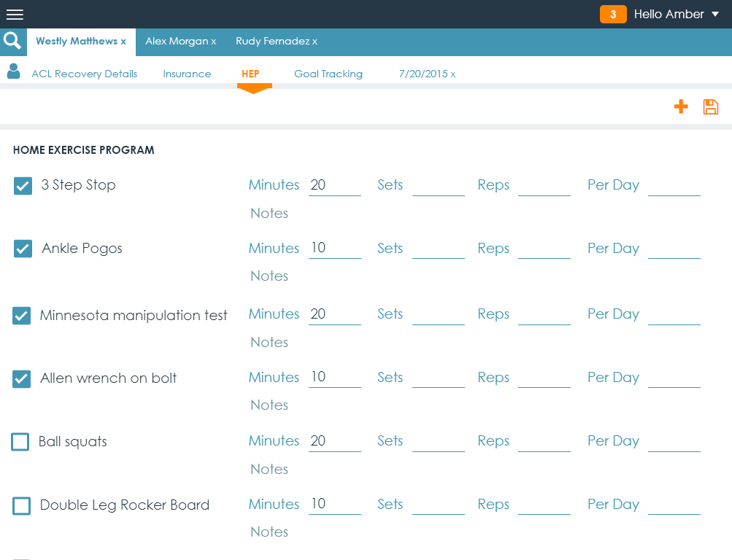The width and height of the screenshot is (732, 560).
Task: Uncheck the 3 Step Stop exercise
Action: click(x=23, y=186)
